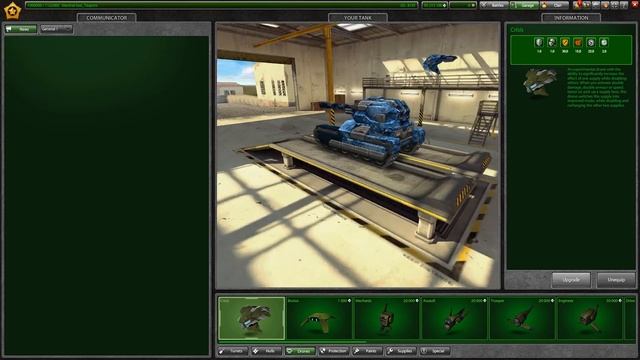
Task: Switch to the COMMUNICATOR tab
Action: click(x=107, y=18)
